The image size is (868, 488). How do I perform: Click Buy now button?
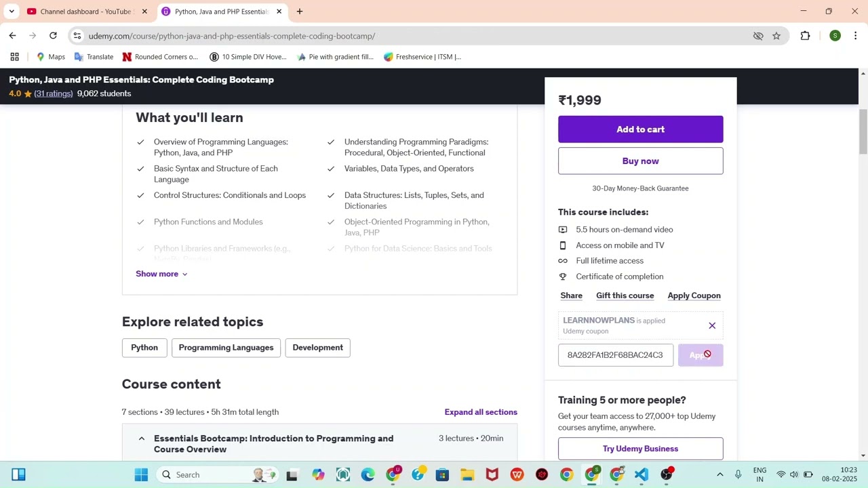pyautogui.click(x=640, y=161)
